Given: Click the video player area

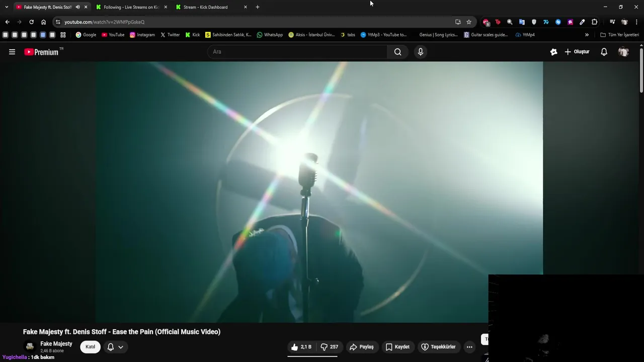Looking at the screenshot, I should pyautogui.click(x=319, y=192).
